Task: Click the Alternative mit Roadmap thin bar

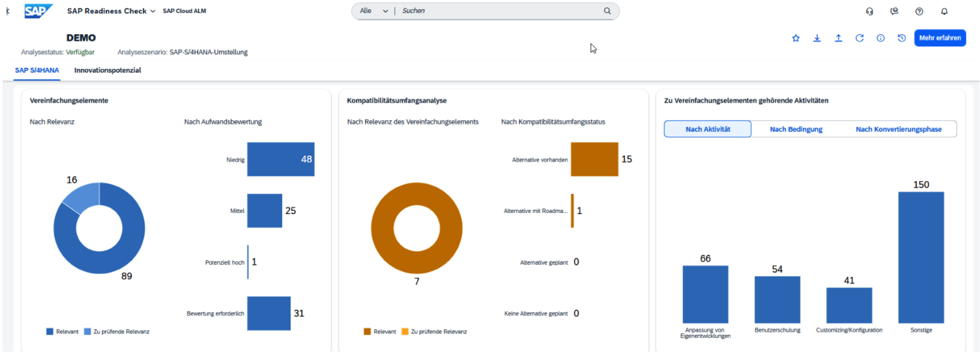Action: tap(572, 211)
